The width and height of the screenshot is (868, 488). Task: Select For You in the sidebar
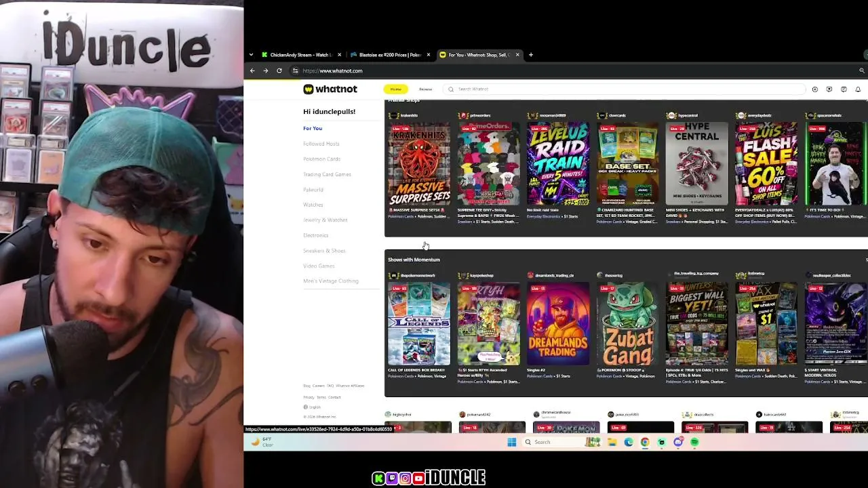tap(313, 128)
